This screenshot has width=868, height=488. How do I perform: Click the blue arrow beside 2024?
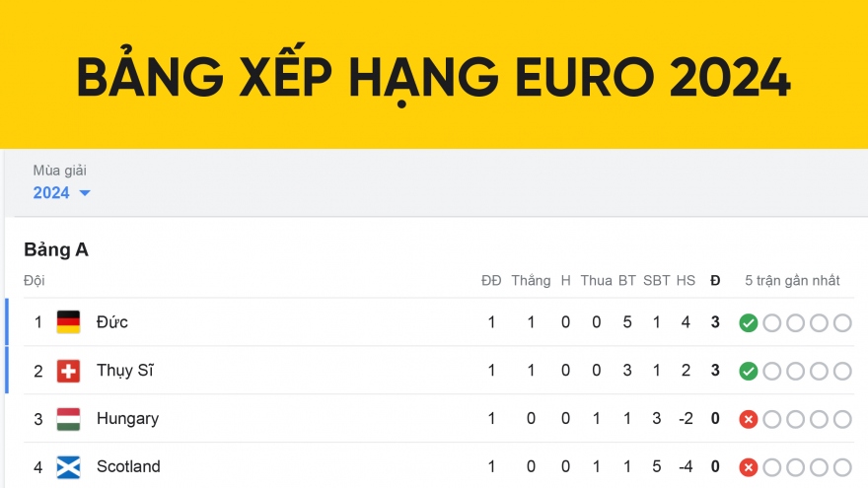click(x=85, y=193)
